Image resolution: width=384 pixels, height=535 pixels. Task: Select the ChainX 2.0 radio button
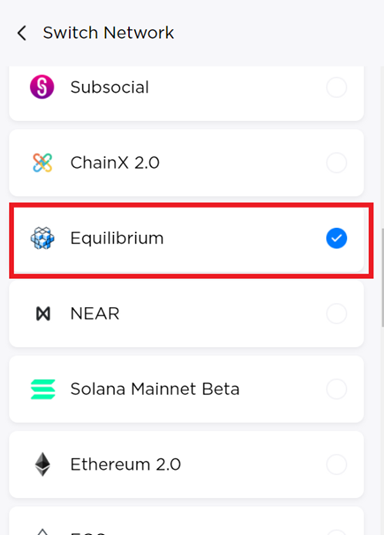337,162
